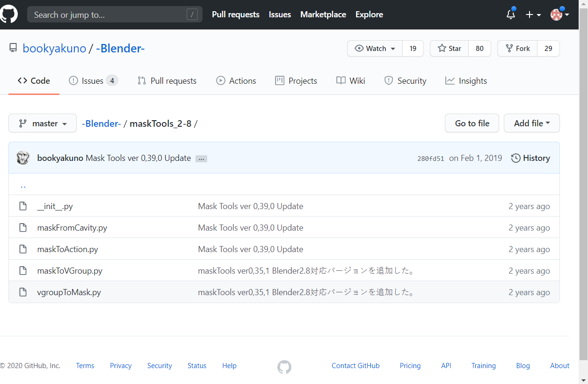
Task: Switch to the Projects tab
Action: click(296, 81)
